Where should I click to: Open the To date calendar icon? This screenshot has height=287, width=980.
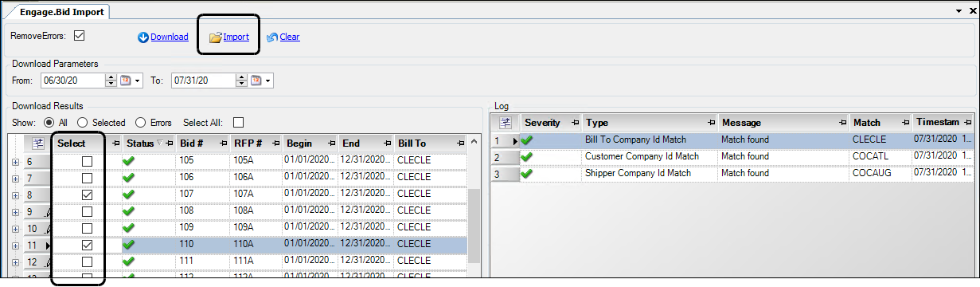(x=256, y=81)
